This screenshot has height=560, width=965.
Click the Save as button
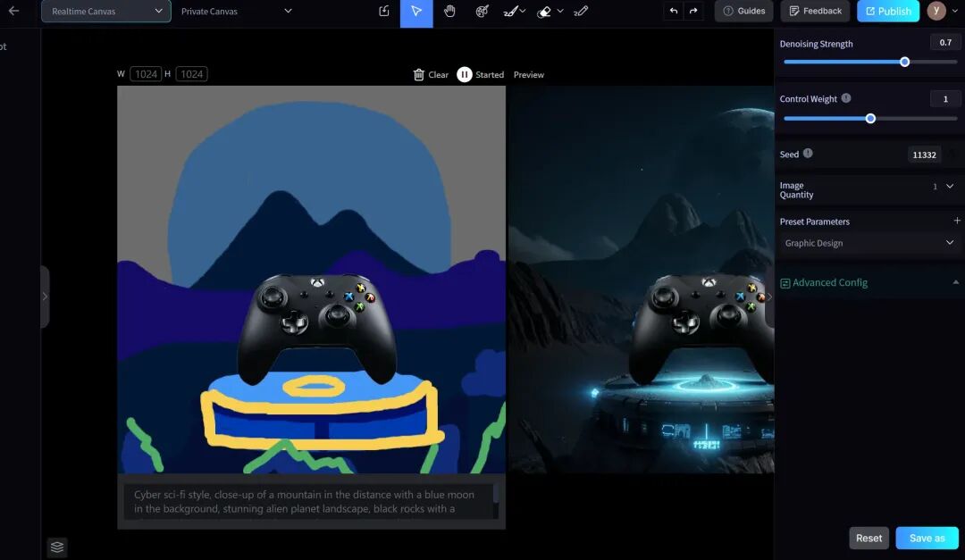(927, 538)
